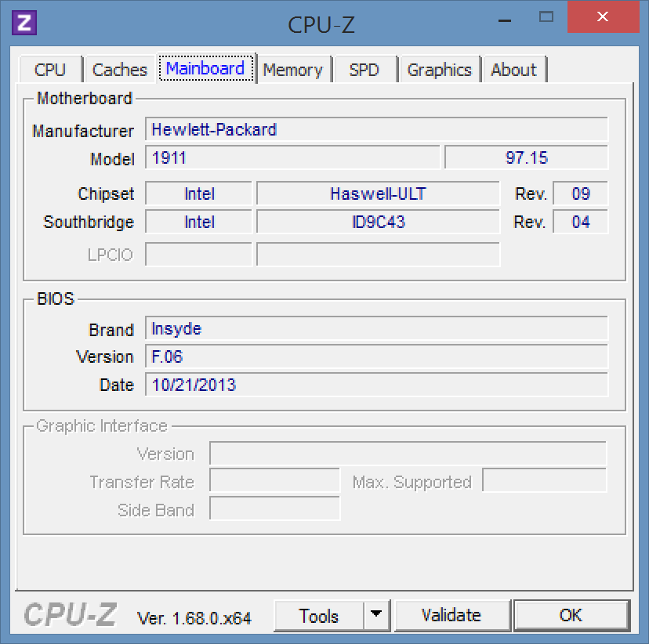649x644 pixels.
Task: Expand the Tools dropdown arrow
Action: click(376, 615)
